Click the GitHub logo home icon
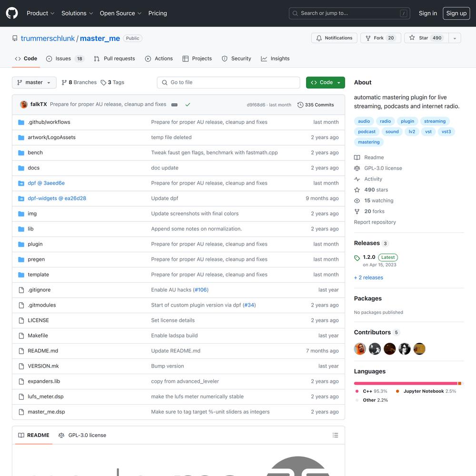Screen dimensions: 476x476 12,13
